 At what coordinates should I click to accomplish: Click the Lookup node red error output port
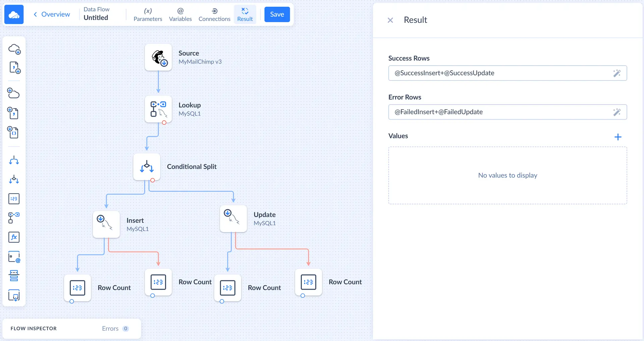click(164, 123)
